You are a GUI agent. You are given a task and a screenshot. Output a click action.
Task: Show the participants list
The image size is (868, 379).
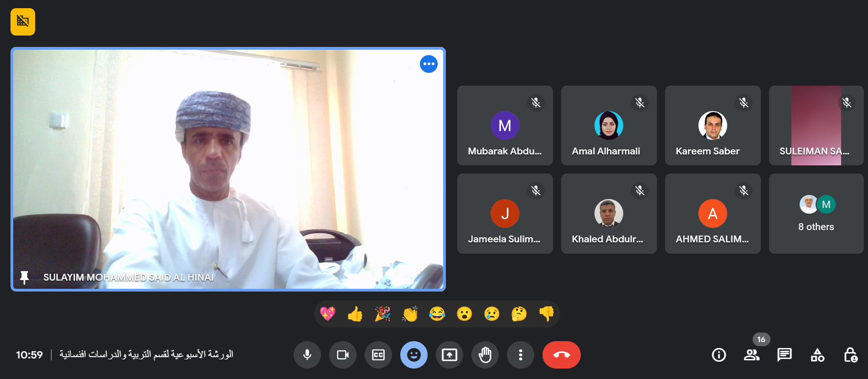(x=752, y=355)
